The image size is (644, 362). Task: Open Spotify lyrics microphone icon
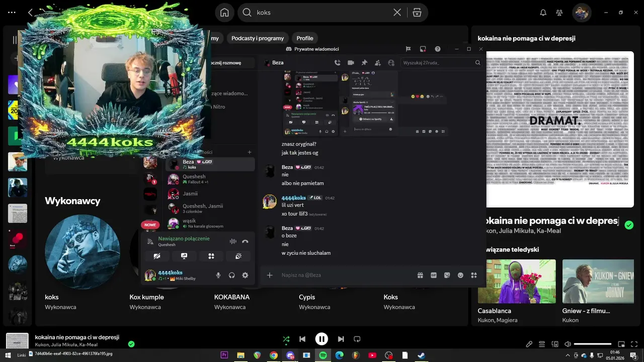coord(529,344)
